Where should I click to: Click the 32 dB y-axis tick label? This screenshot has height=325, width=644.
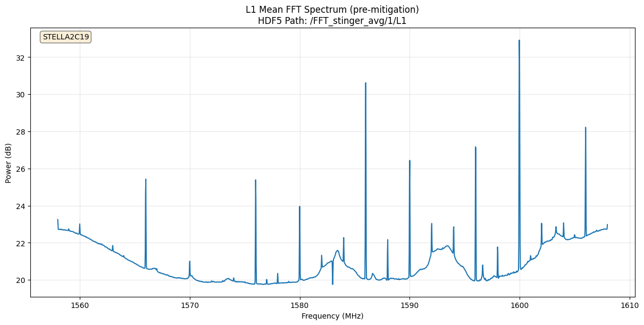coord(21,57)
